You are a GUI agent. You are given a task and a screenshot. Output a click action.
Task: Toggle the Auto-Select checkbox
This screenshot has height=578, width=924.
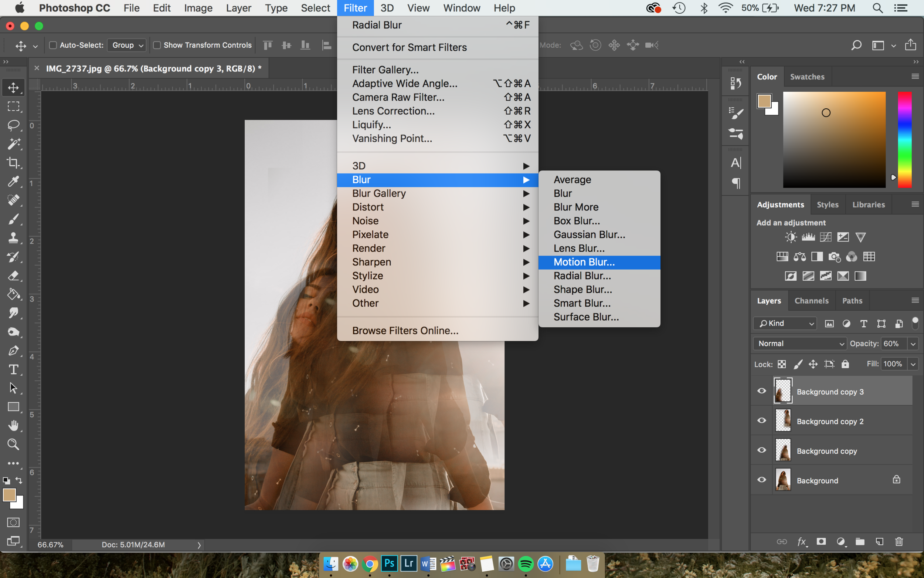(x=53, y=45)
